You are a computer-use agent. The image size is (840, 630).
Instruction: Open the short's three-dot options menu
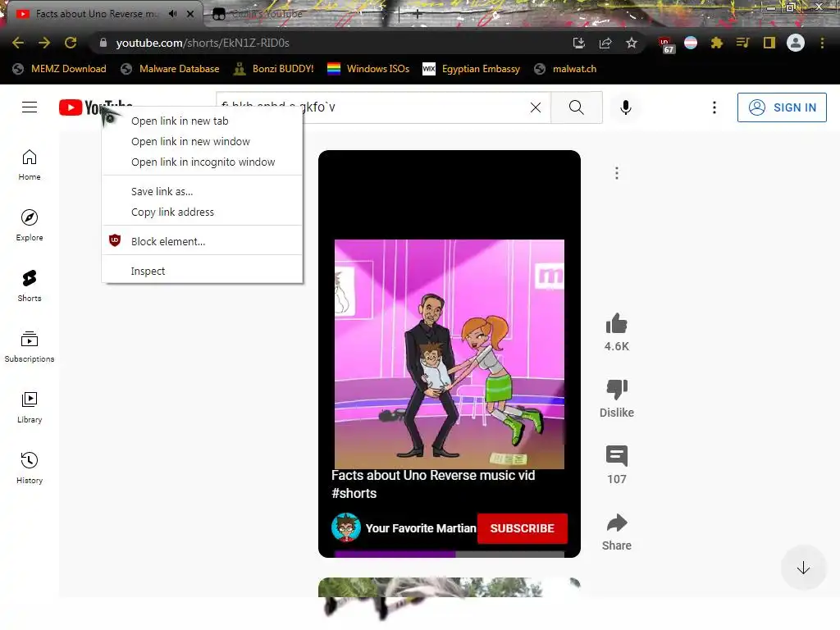617,173
